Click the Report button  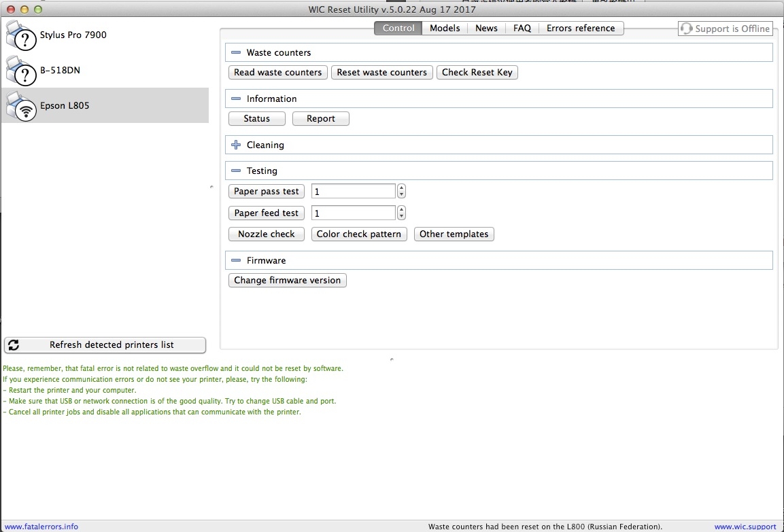[321, 118]
